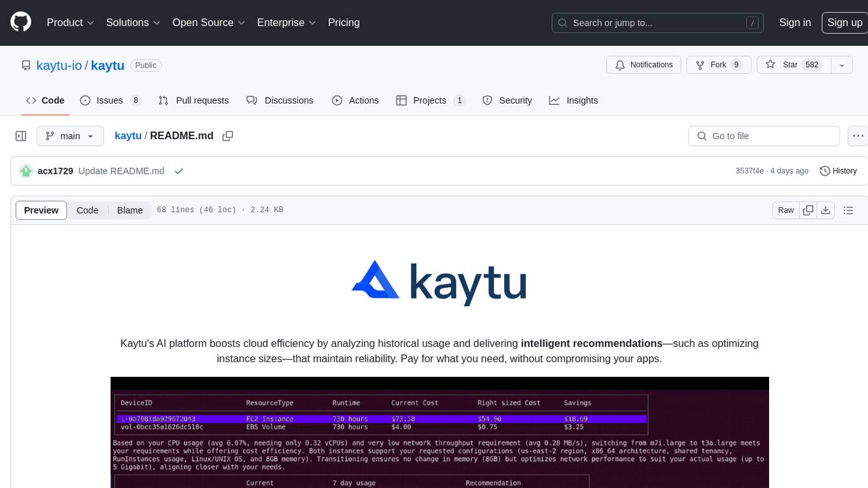Toggle the file tree side panel

21,136
